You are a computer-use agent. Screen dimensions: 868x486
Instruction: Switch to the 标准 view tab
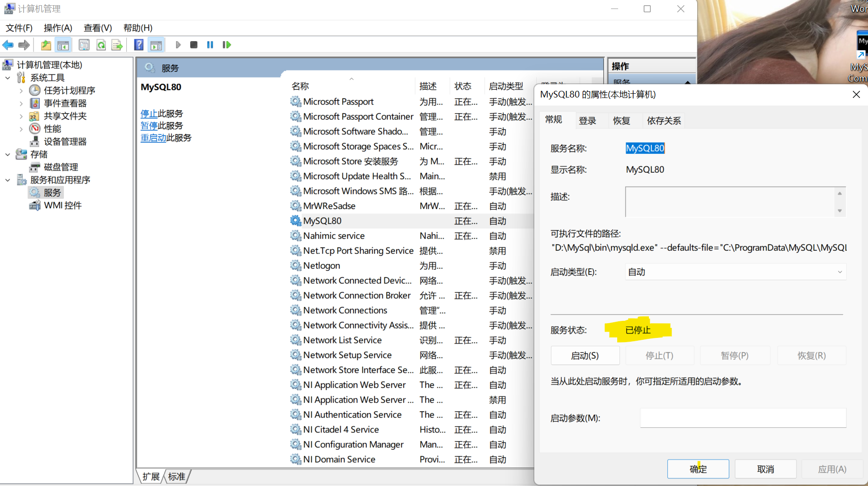177,477
